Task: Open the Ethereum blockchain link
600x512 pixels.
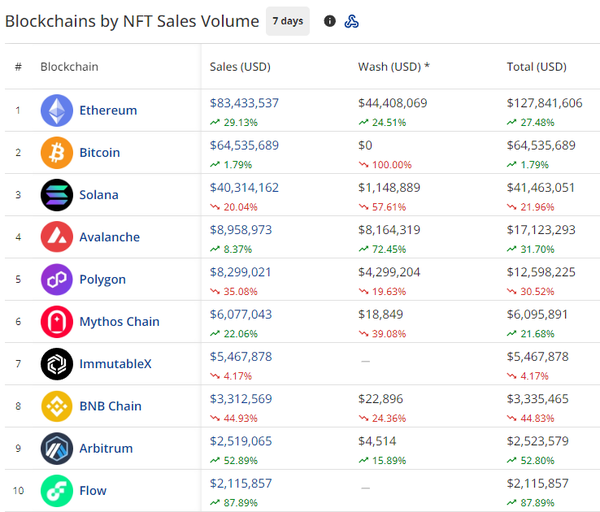Action: 108,110
